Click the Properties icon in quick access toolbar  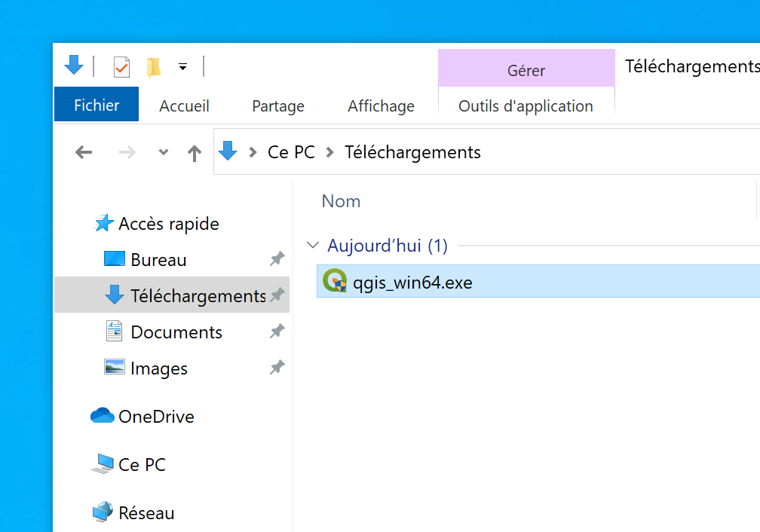(121, 67)
